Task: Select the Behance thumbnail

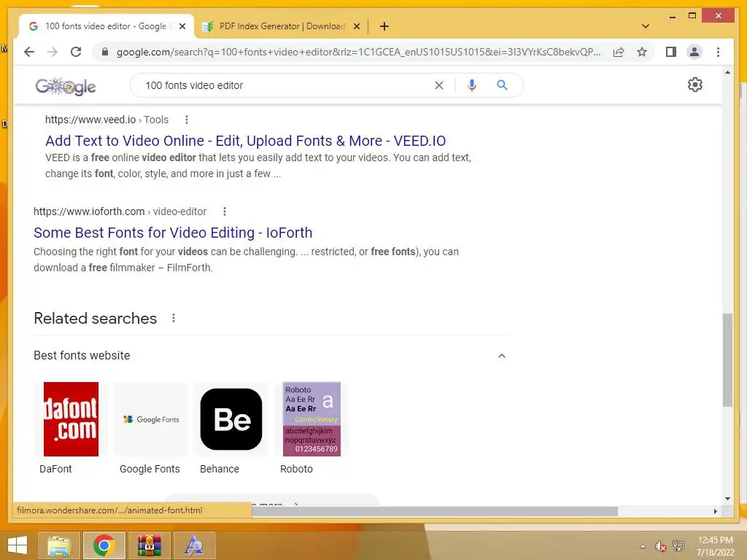Action: click(x=231, y=419)
